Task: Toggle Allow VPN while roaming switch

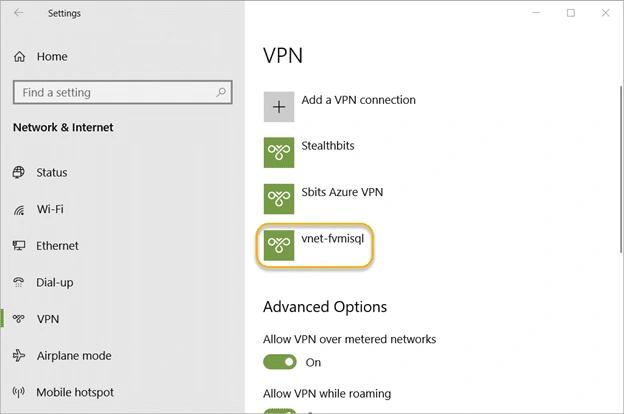Action: [x=280, y=411]
